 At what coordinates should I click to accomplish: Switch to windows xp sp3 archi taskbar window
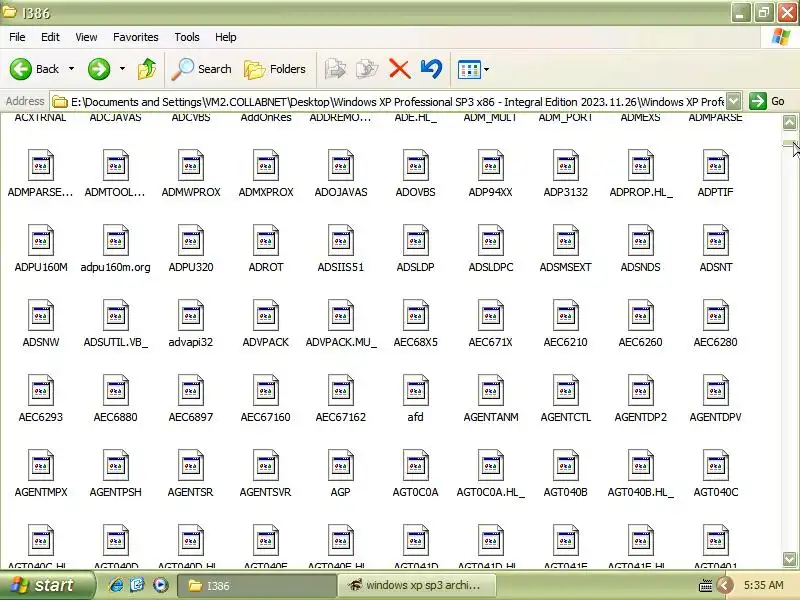pos(416,586)
